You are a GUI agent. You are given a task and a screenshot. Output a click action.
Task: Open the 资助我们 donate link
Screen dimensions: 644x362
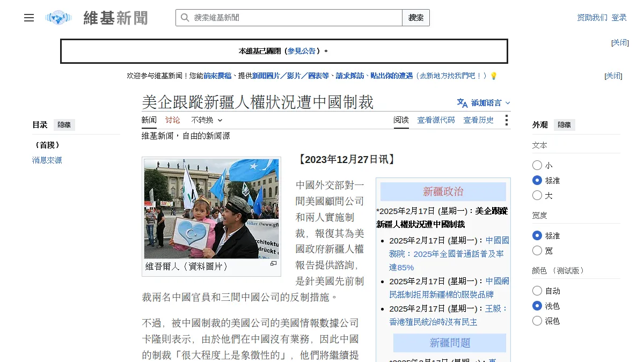coord(592,18)
